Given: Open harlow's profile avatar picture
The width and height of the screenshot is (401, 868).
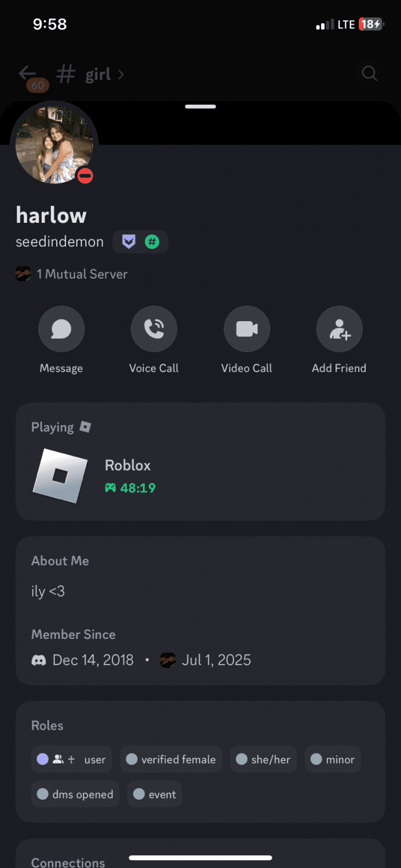Looking at the screenshot, I should click(53, 145).
